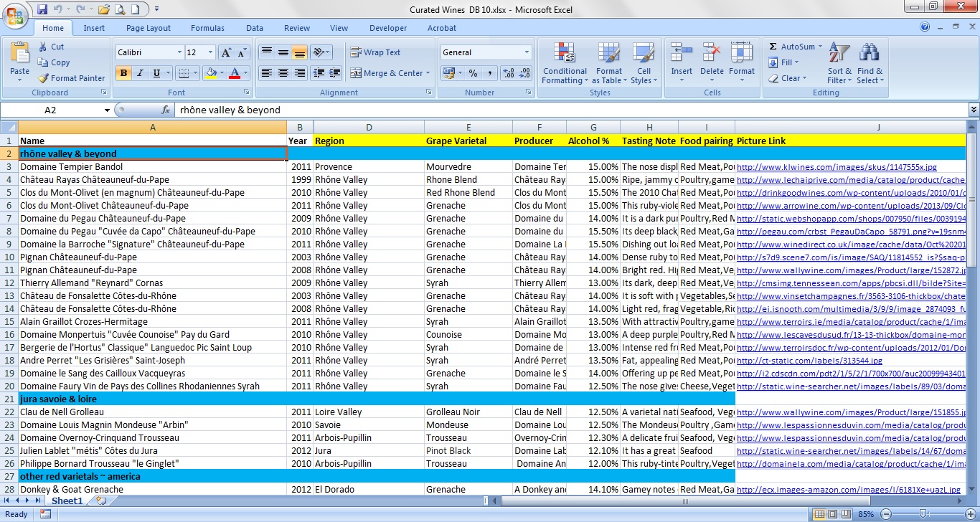Open the klwines.com picture link

pos(837,167)
